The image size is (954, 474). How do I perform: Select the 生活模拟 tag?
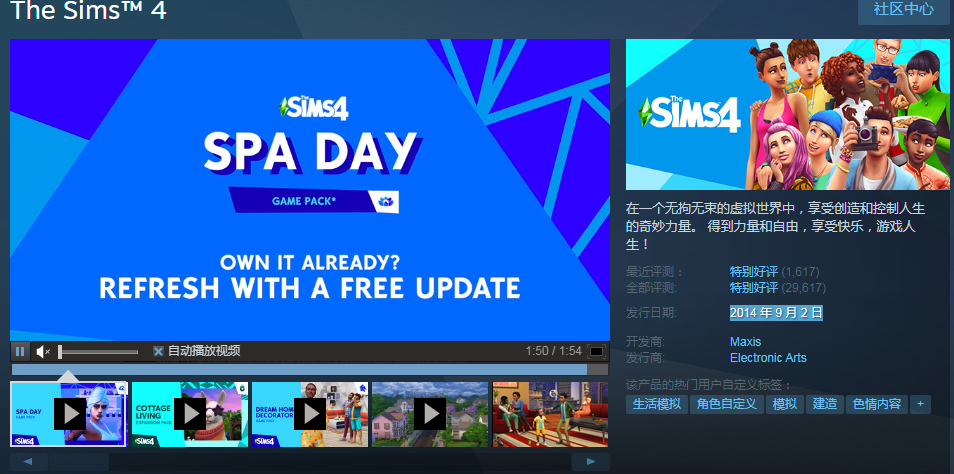(x=656, y=404)
